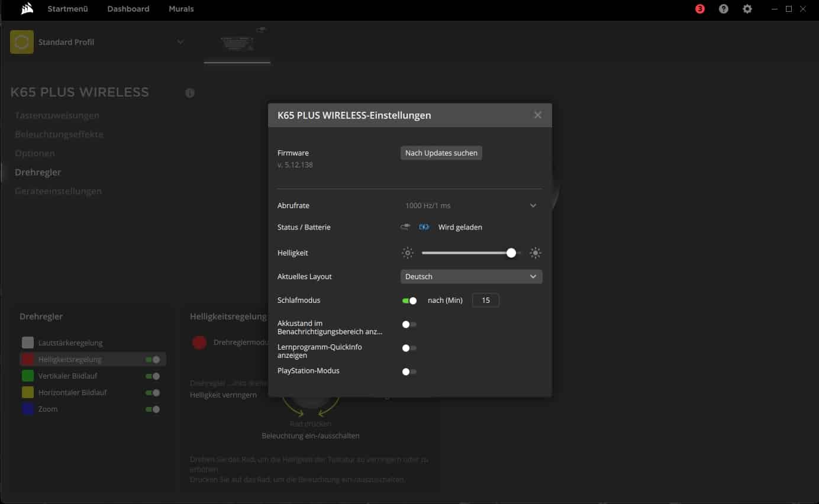
Task: Open the Murals tab
Action: click(x=181, y=9)
